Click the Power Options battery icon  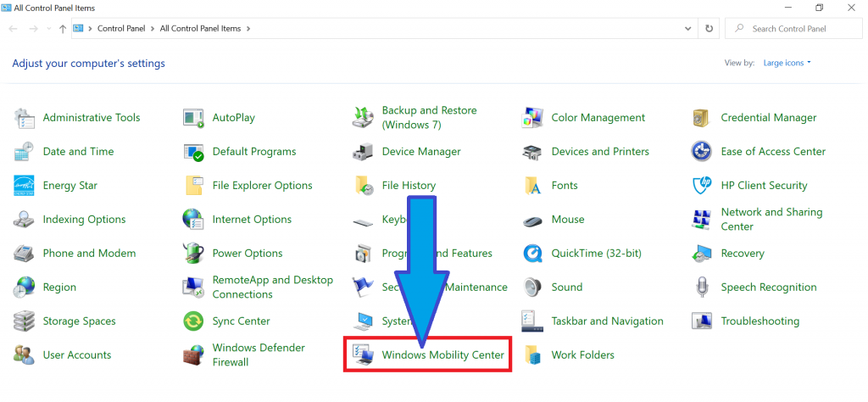pos(194,254)
